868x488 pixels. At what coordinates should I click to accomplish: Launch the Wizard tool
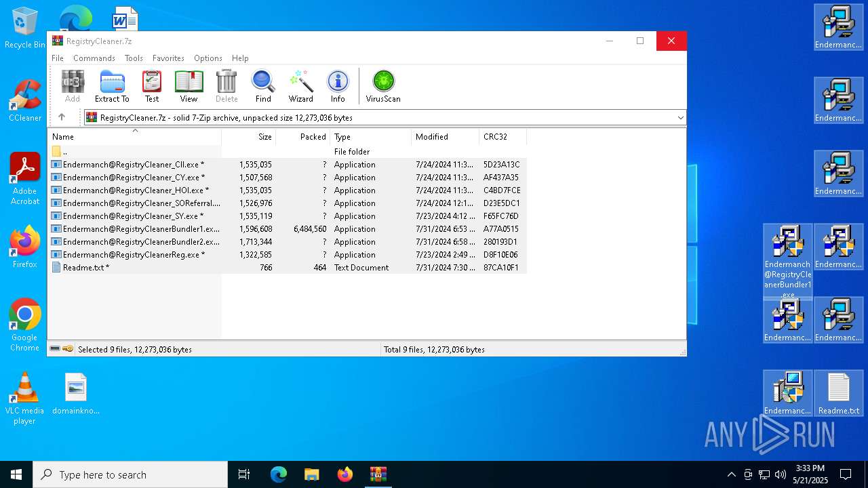300,86
